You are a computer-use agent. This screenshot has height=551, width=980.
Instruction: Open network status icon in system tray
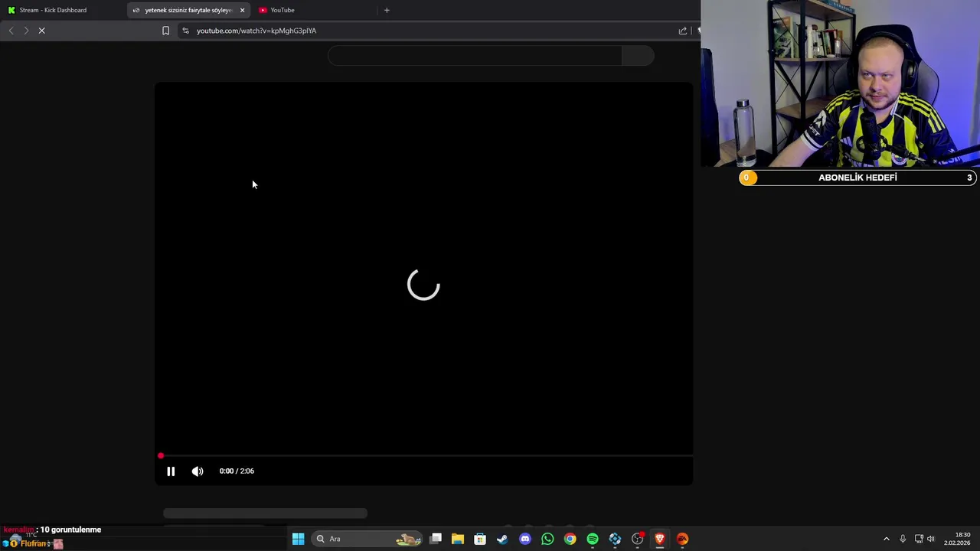919,539
